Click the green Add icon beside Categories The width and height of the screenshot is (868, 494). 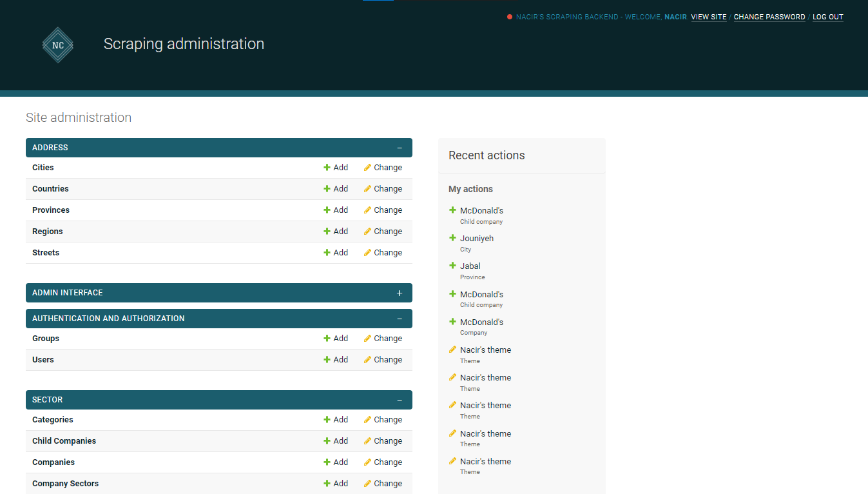pyautogui.click(x=327, y=419)
